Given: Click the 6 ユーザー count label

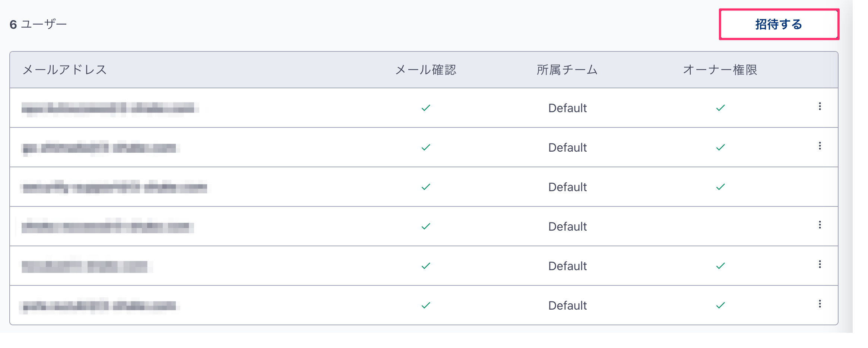Looking at the screenshot, I should point(38,25).
